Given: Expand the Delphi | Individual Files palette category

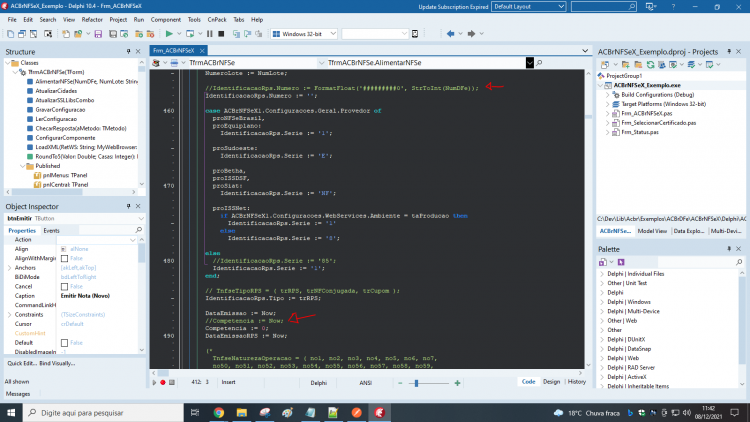Looking at the screenshot, I should coord(602,274).
